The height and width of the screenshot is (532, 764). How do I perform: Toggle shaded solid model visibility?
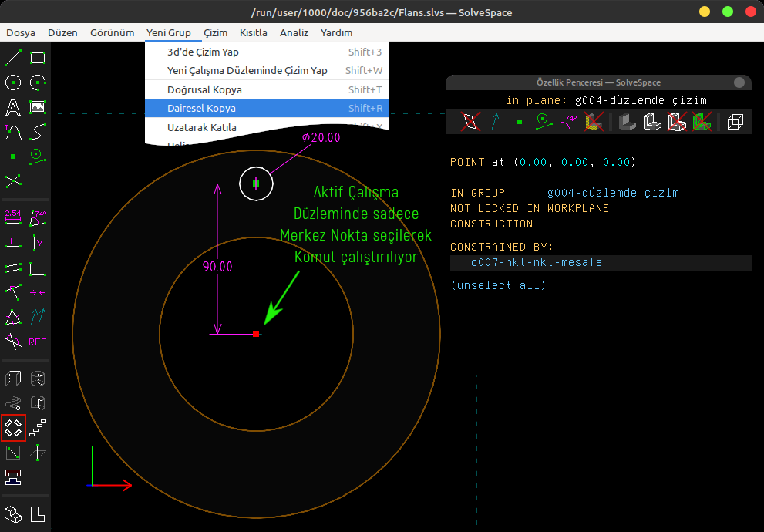pos(628,121)
